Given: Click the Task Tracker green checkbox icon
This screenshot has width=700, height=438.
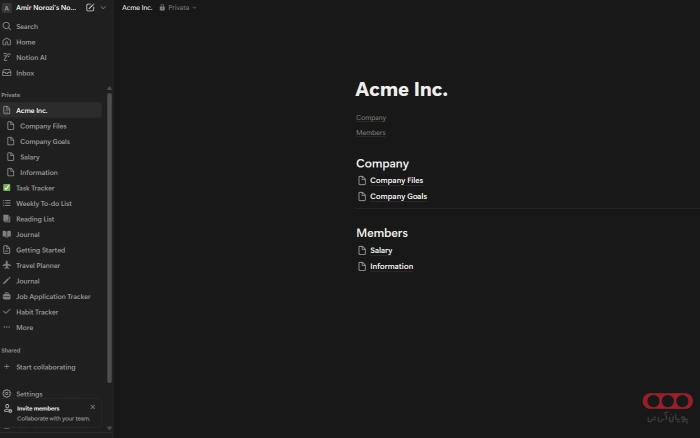Looking at the screenshot, I should pos(7,188).
